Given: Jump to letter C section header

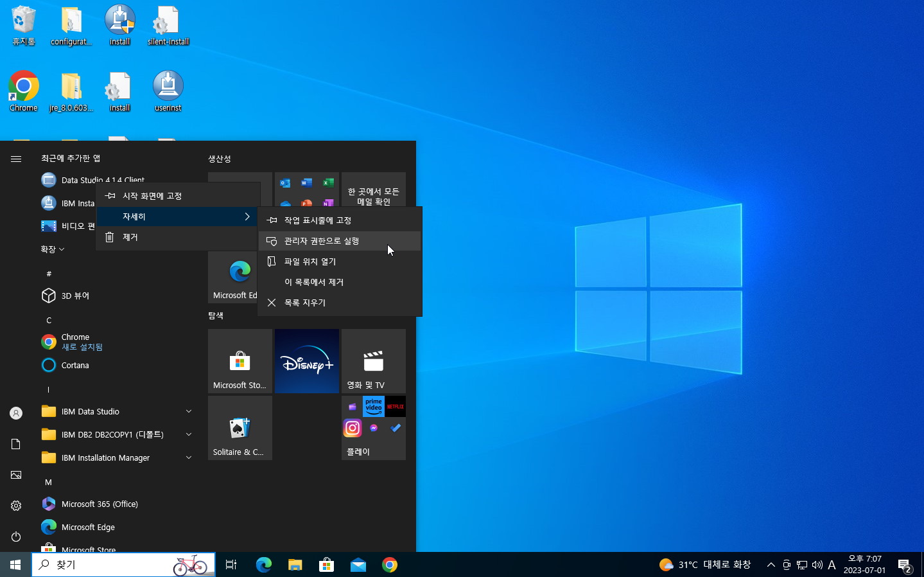Looking at the screenshot, I should (x=49, y=320).
